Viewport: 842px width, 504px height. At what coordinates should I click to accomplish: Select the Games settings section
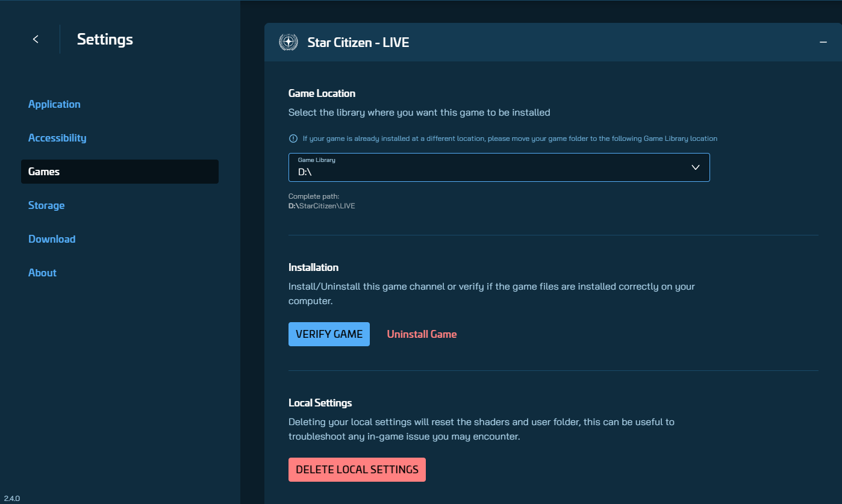[120, 172]
